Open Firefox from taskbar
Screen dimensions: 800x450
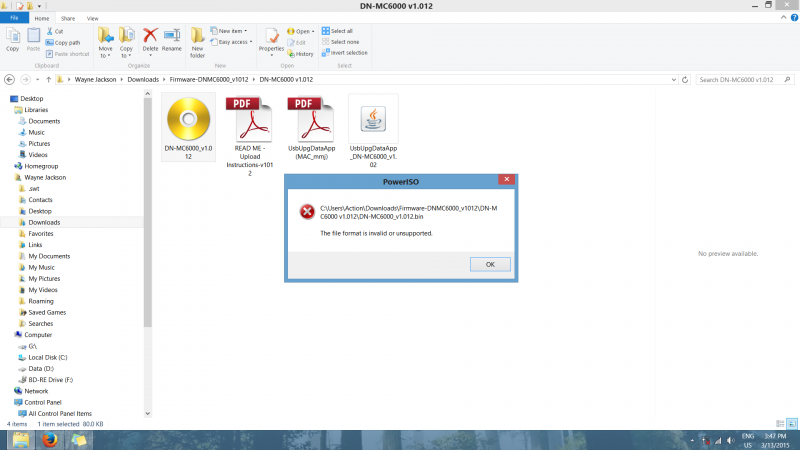(49, 440)
